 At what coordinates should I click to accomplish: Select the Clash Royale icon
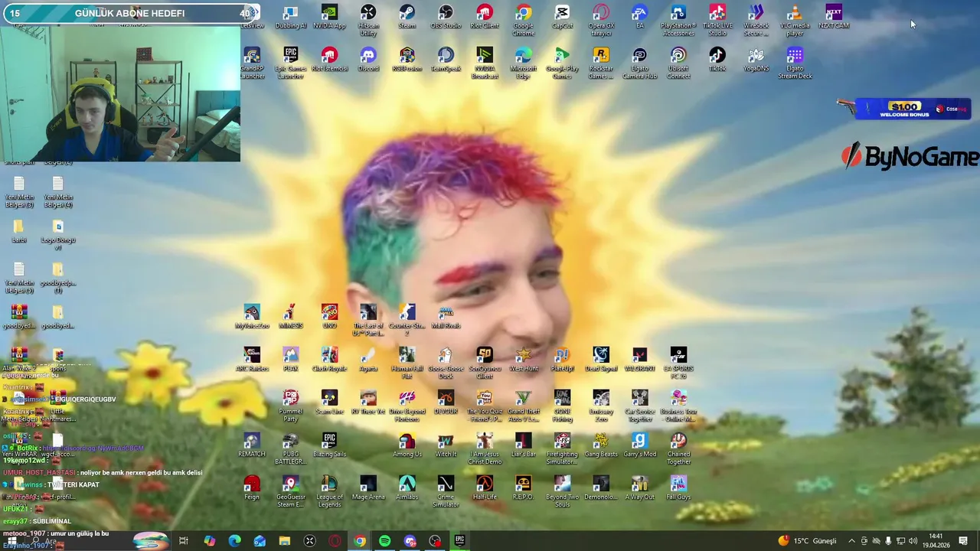(329, 359)
